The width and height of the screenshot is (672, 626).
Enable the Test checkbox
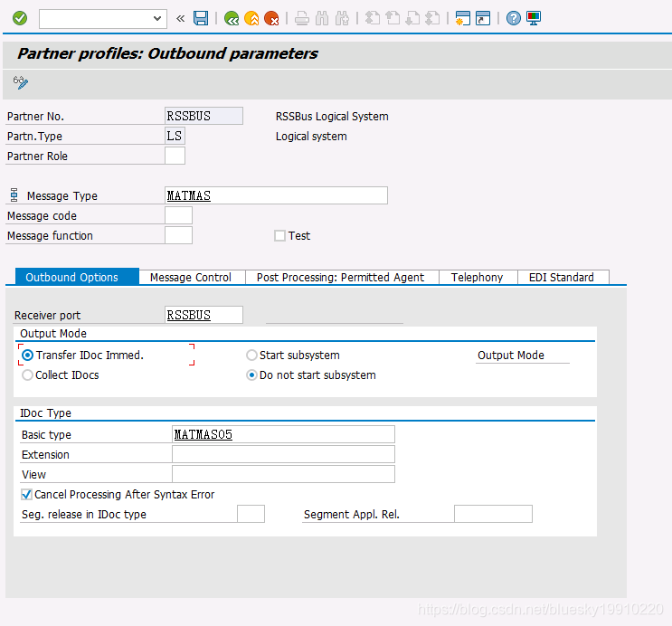point(279,236)
